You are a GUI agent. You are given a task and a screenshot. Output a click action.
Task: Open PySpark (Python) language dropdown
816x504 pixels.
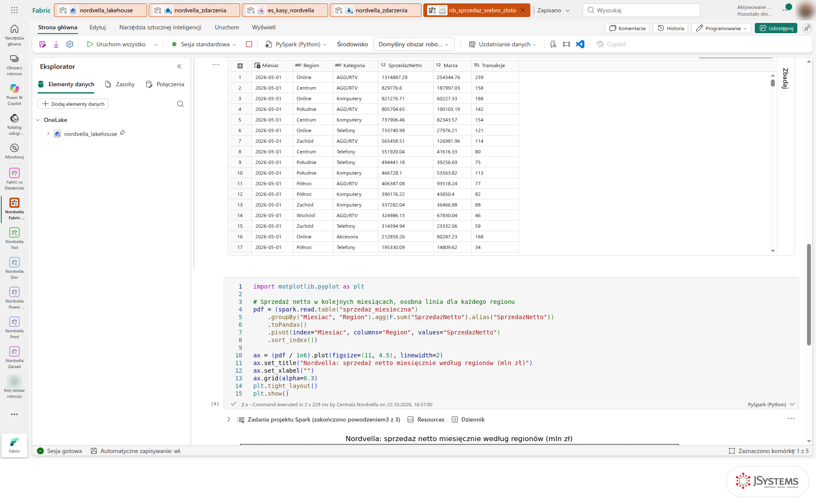click(296, 44)
